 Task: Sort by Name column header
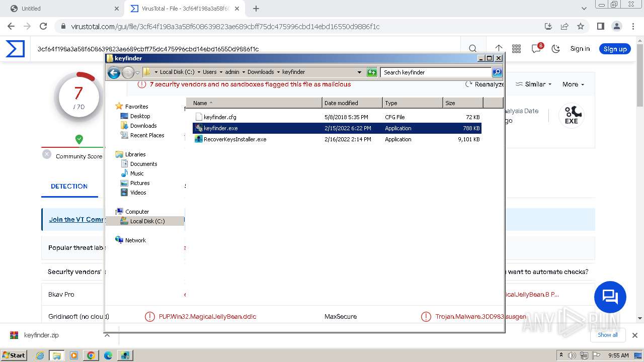[254, 103]
